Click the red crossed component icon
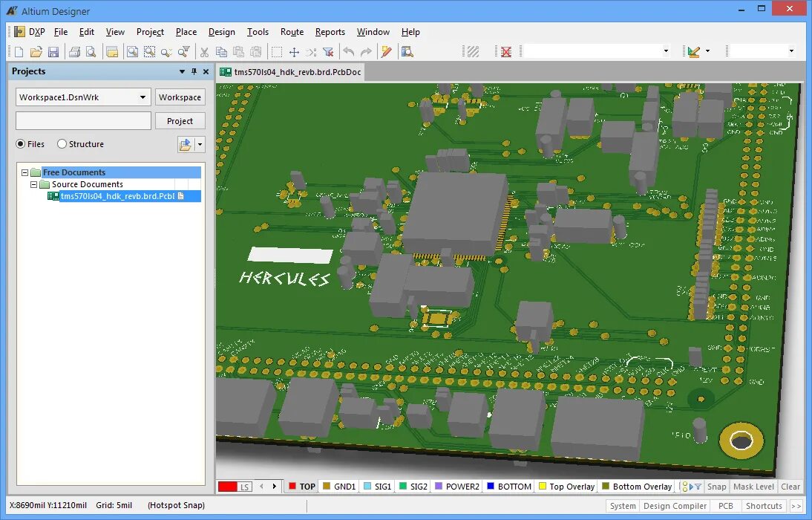The image size is (812, 520). 506,52
